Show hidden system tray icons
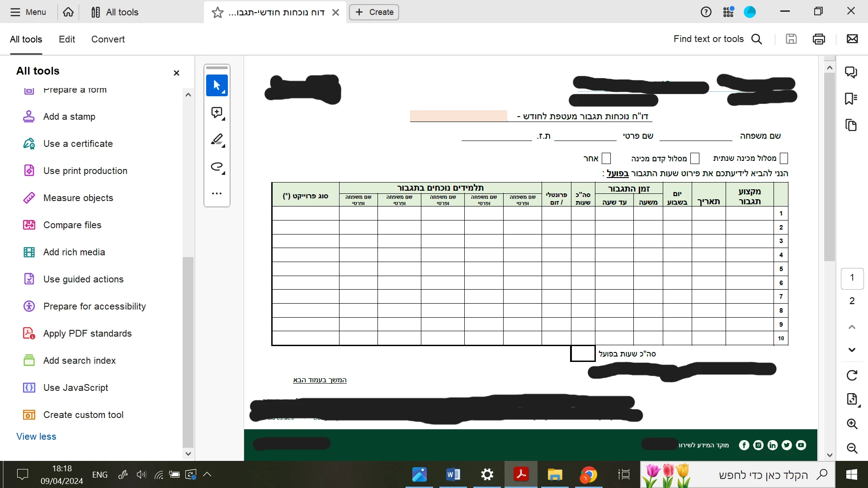Screen dimensions: 868x488 (x=207, y=474)
